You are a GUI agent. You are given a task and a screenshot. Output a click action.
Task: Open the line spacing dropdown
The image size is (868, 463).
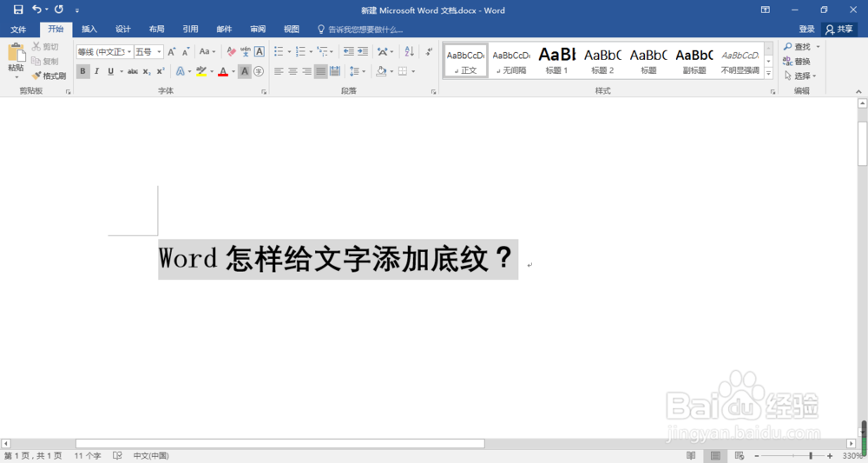(x=357, y=71)
